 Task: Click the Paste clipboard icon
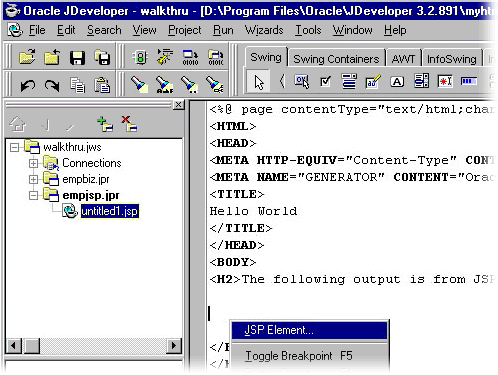[102, 85]
